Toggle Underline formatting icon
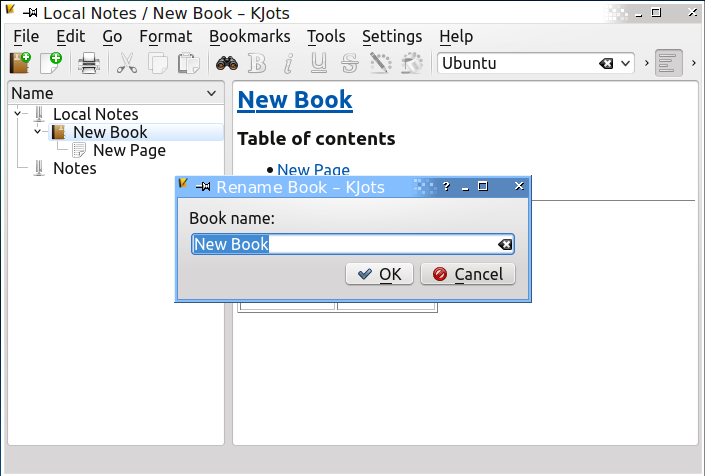This screenshot has height=476, width=705. click(x=318, y=63)
